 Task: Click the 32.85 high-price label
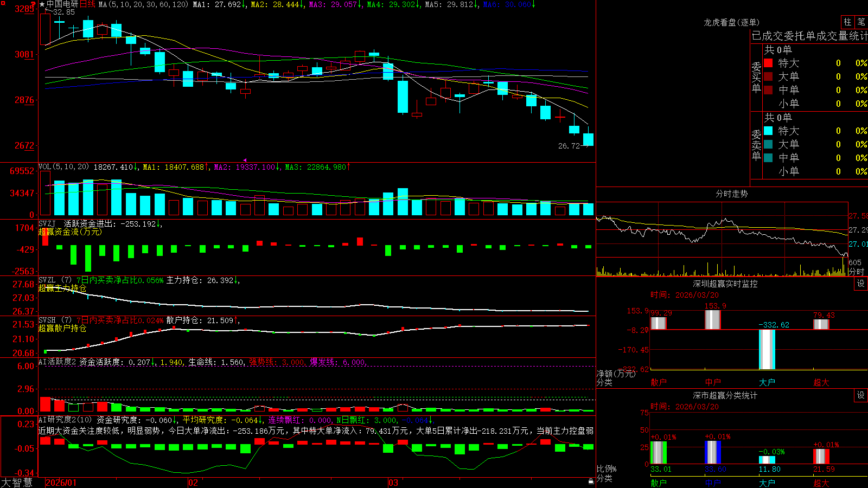click(64, 12)
